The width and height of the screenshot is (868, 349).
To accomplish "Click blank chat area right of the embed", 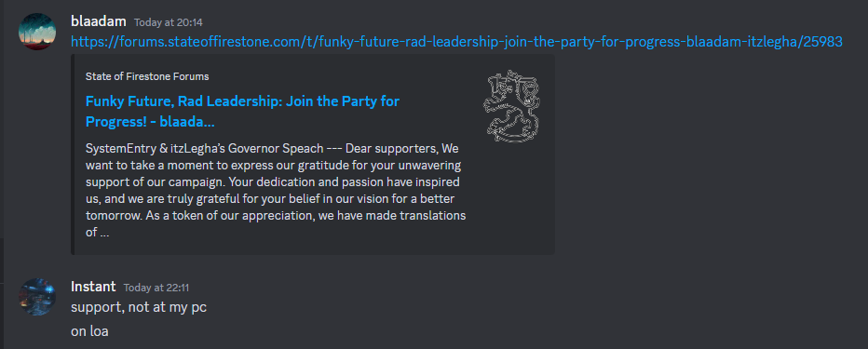I will pos(709,154).
